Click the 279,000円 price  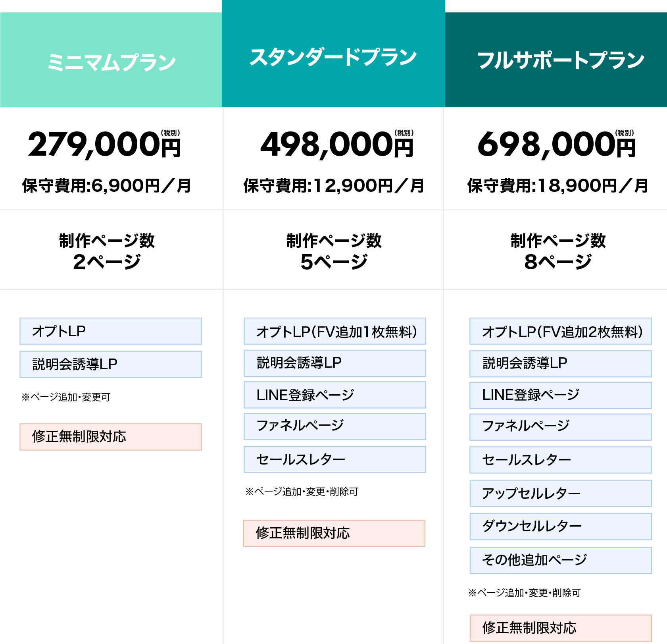[105, 145]
